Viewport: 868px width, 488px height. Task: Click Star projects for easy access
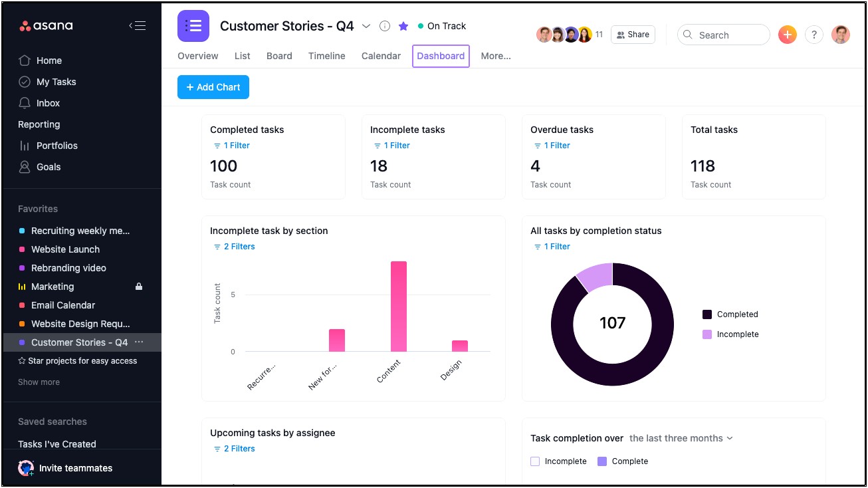click(77, 361)
